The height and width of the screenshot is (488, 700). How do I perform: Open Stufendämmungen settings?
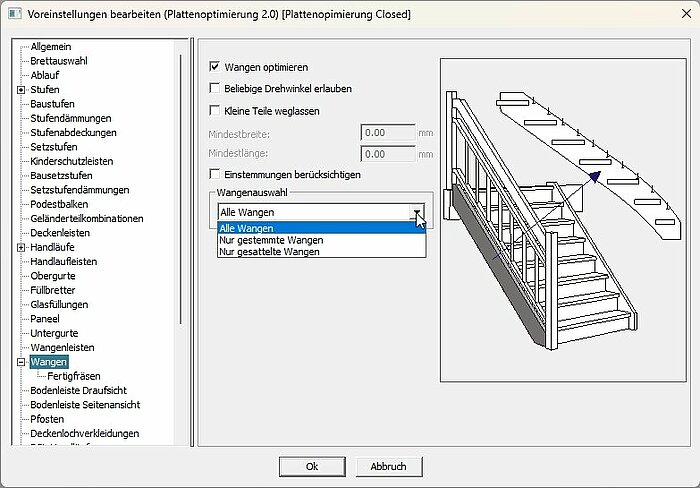pyautogui.click(x=71, y=118)
